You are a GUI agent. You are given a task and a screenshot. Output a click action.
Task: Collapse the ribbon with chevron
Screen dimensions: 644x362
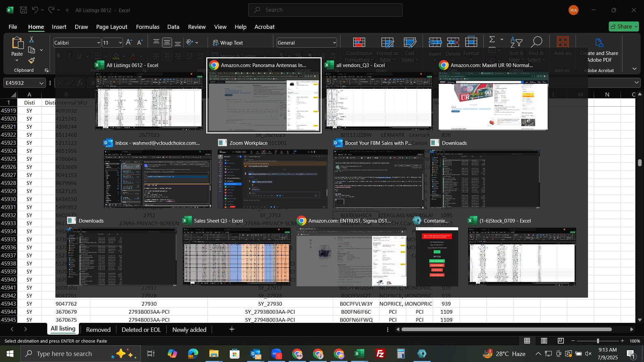tap(635, 69)
